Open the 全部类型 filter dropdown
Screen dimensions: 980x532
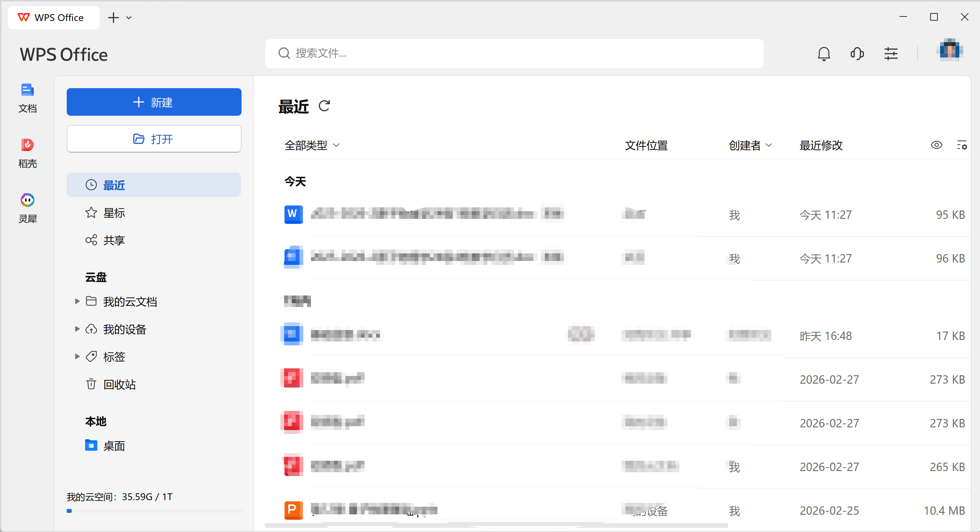click(312, 145)
